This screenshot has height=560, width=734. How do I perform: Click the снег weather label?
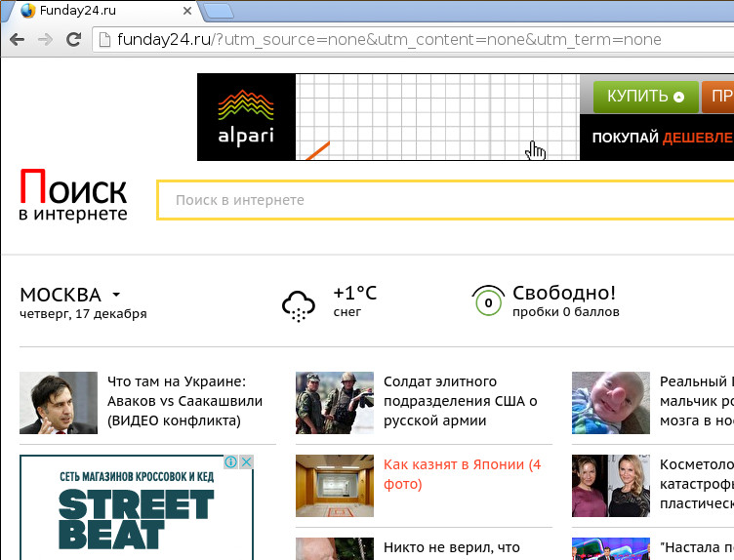pyautogui.click(x=347, y=312)
